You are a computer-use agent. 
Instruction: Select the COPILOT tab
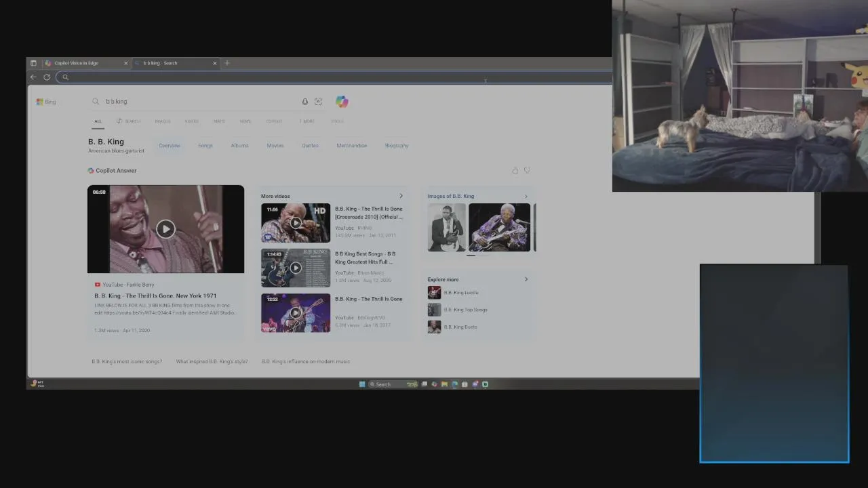click(x=274, y=121)
